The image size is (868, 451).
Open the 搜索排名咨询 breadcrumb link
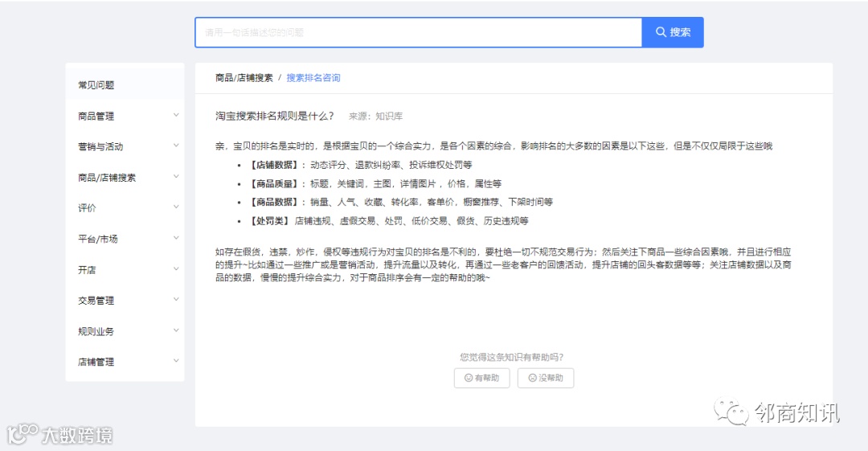(x=313, y=77)
